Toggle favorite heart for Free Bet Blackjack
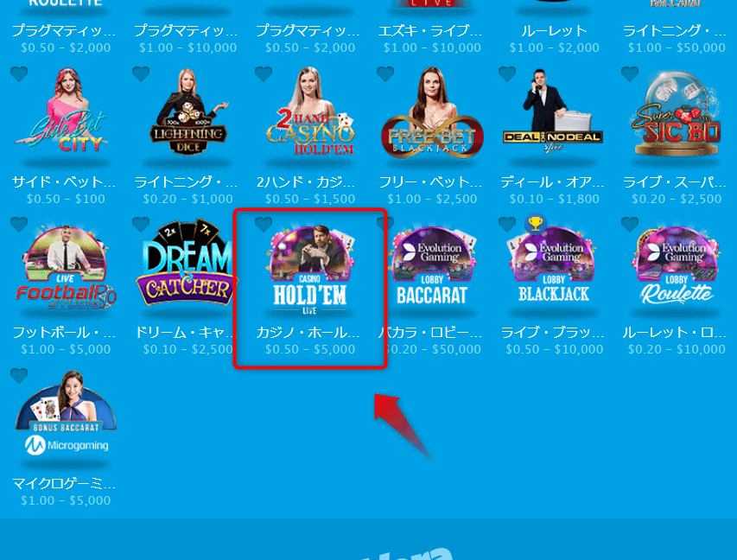Screen dimensions: 737x560 (x=385, y=73)
